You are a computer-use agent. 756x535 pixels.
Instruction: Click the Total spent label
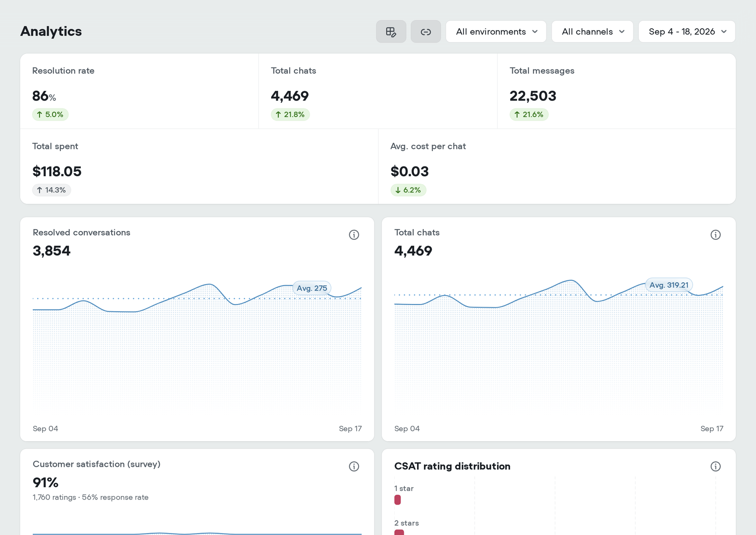tap(55, 146)
